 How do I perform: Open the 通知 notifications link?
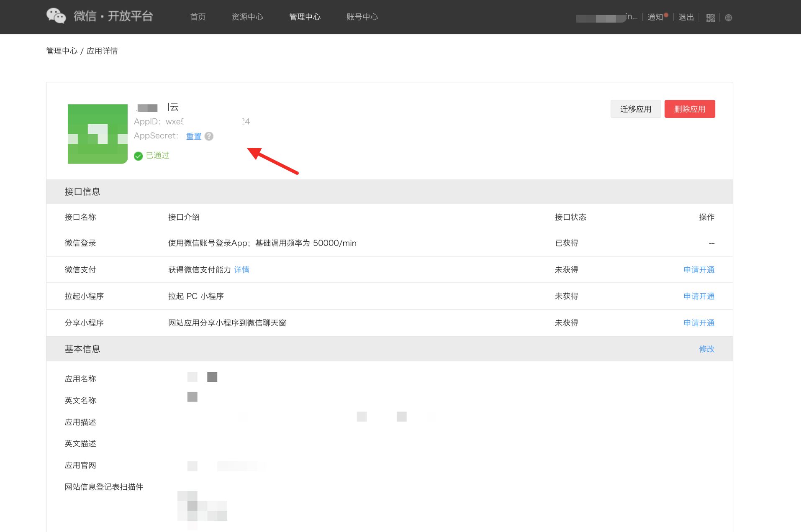(x=655, y=17)
